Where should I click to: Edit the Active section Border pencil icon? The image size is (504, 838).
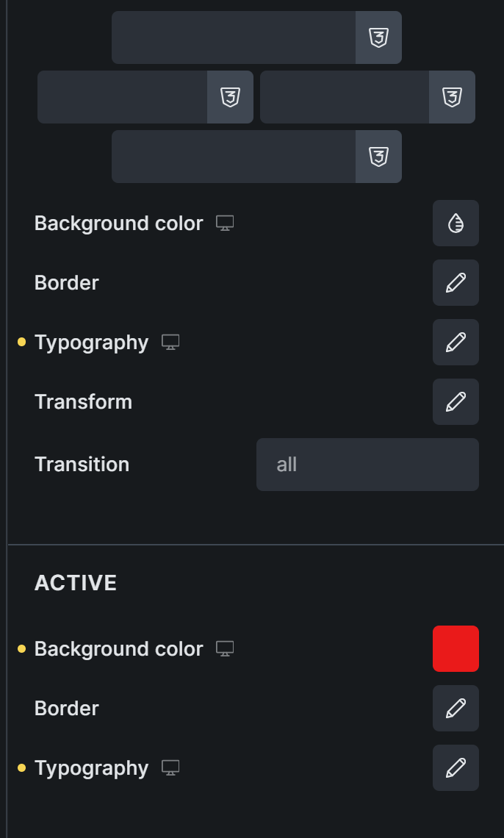[456, 709]
